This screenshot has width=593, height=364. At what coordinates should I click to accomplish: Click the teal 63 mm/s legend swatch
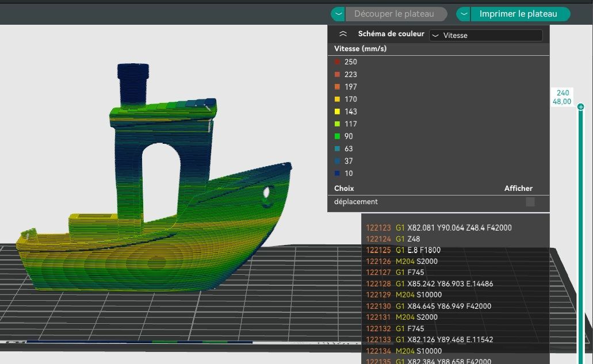click(x=338, y=149)
